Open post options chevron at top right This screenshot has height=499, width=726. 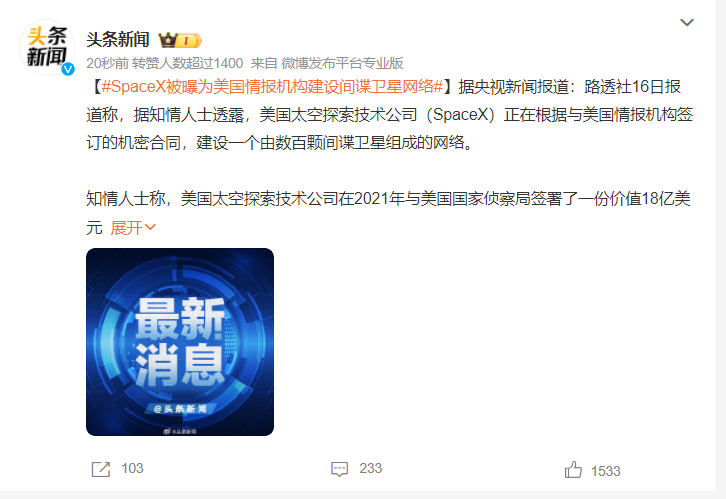pyautogui.click(x=687, y=22)
